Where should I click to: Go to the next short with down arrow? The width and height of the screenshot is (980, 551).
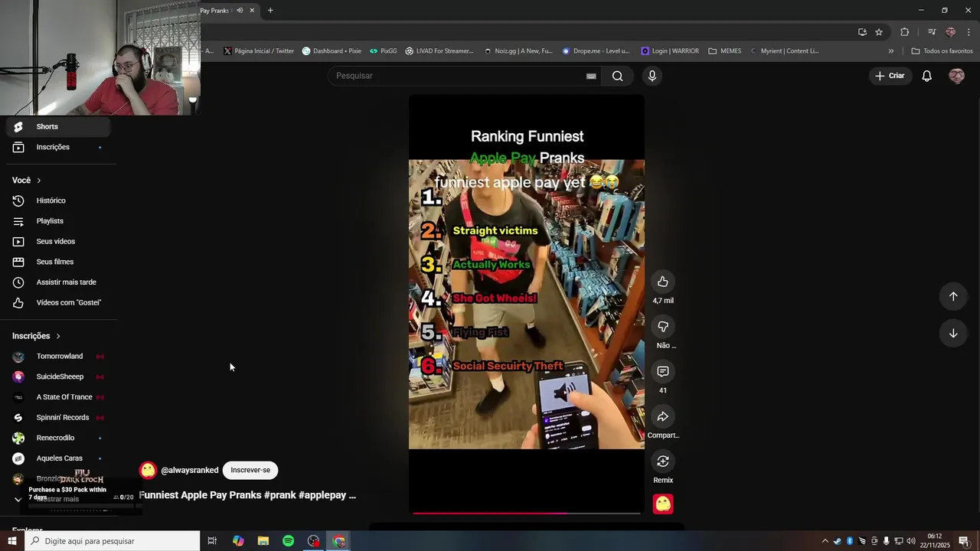(953, 333)
